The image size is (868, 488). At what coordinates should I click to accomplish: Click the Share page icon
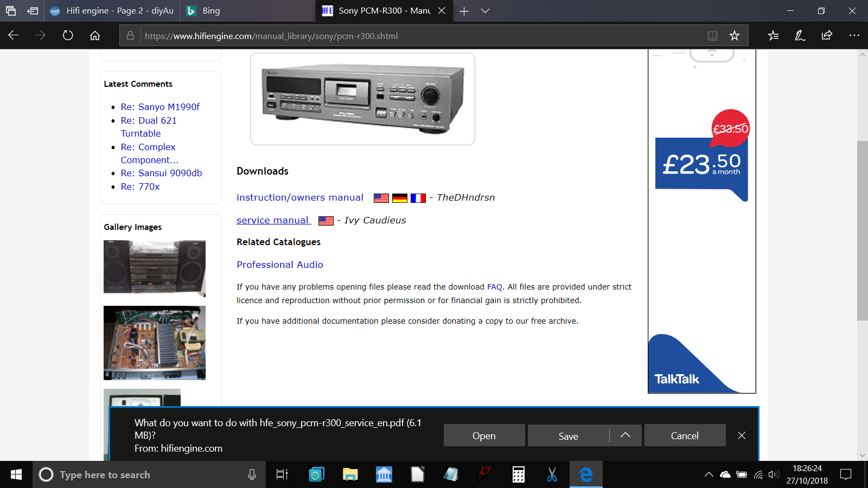pos(827,36)
